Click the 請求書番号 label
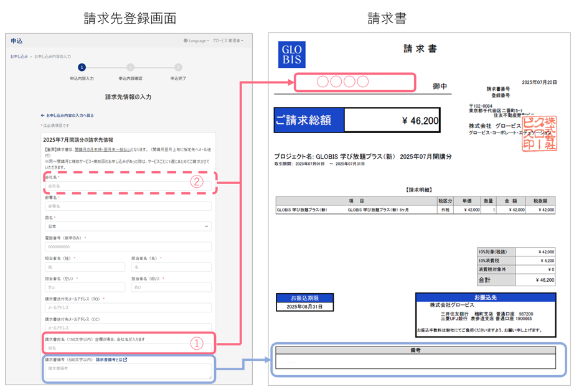The width and height of the screenshot is (579, 392). [498, 89]
